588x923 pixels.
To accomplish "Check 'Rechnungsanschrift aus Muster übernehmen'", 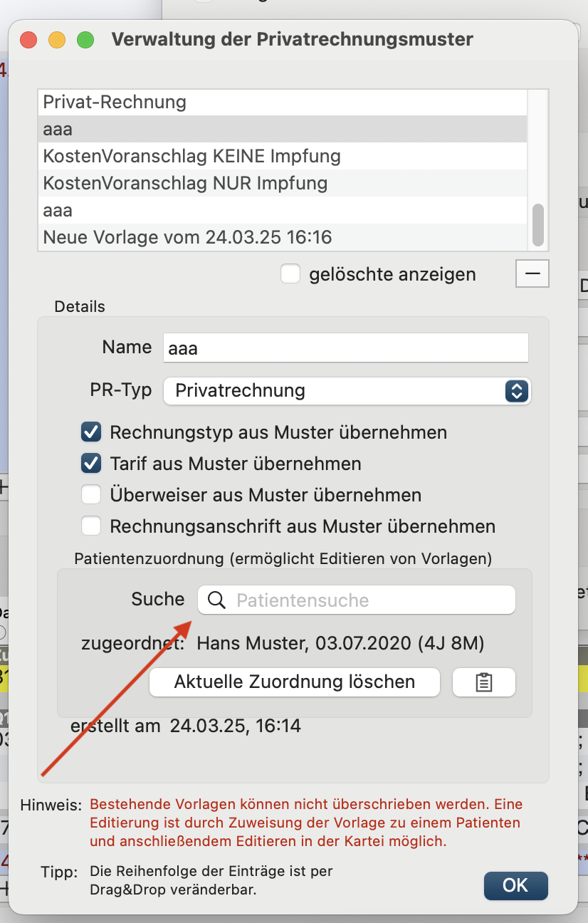I will coord(90,527).
